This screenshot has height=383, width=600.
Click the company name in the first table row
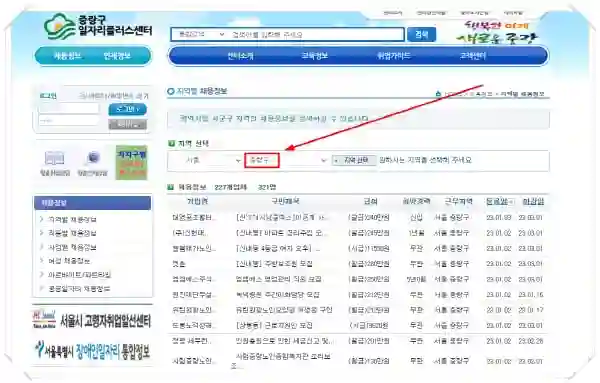coord(194,218)
